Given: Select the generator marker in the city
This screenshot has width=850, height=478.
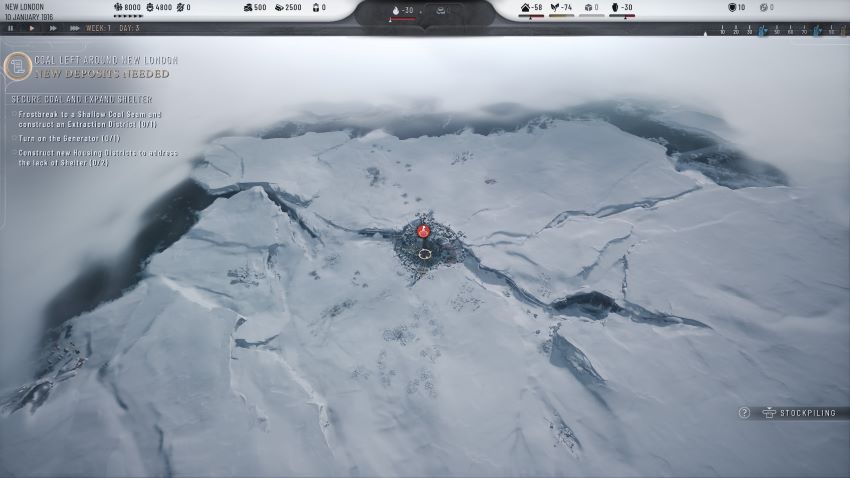Looking at the screenshot, I should tap(423, 232).
